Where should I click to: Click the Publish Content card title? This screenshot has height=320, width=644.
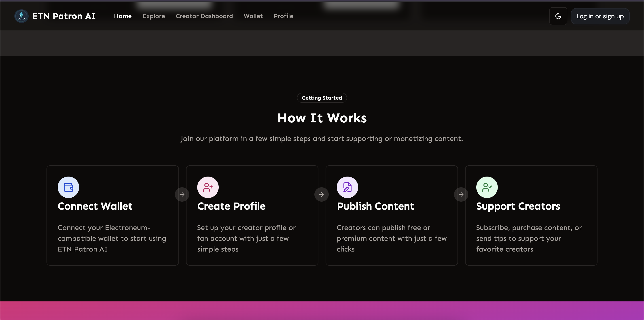pos(375,206)
